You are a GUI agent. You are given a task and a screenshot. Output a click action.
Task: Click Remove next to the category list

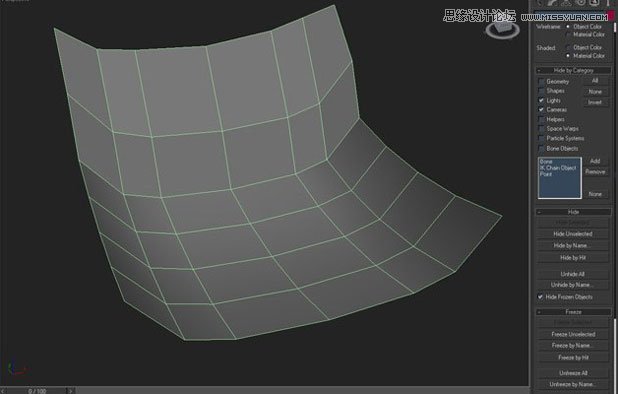(x=595, y=172)
